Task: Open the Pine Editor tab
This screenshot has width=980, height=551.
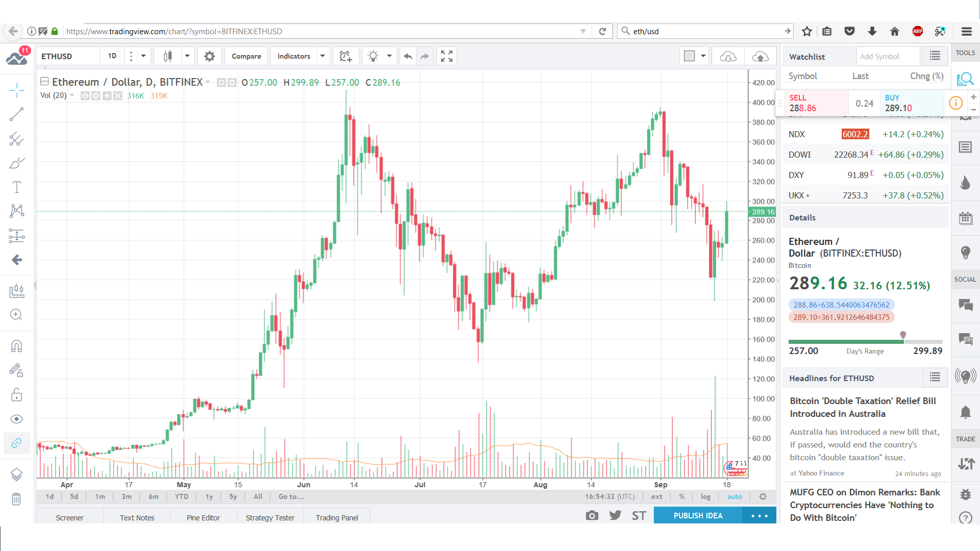Action: pyautogui.click(x=203, y=517)
